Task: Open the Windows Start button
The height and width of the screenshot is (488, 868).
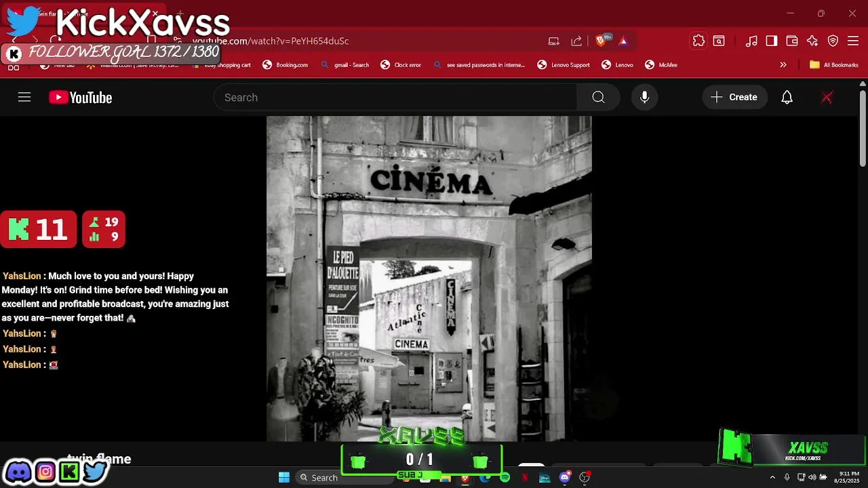Action: click(284, 477)
